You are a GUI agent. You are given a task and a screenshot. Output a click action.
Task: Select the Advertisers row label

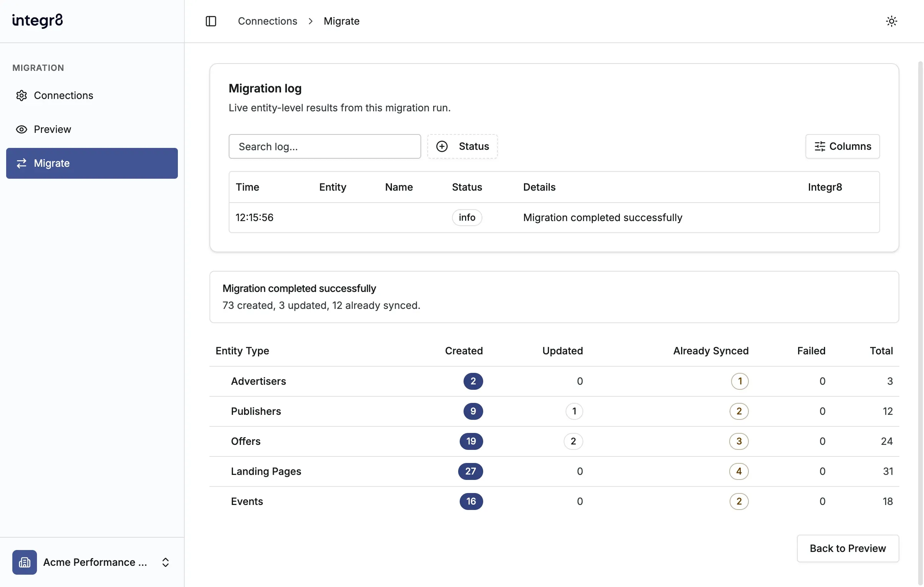coord(258,381)
